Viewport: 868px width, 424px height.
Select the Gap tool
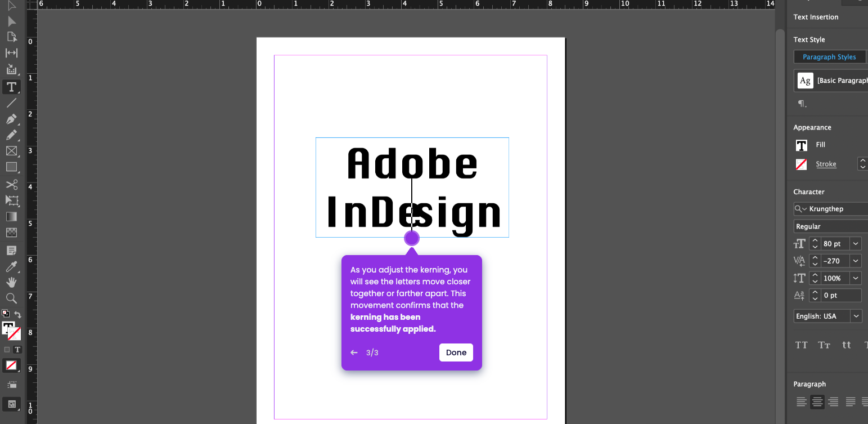coord(11,53)
